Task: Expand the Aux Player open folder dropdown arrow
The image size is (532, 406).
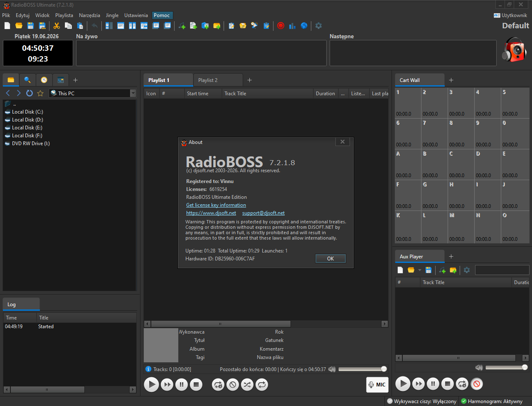Action: (x=419, y=270)
